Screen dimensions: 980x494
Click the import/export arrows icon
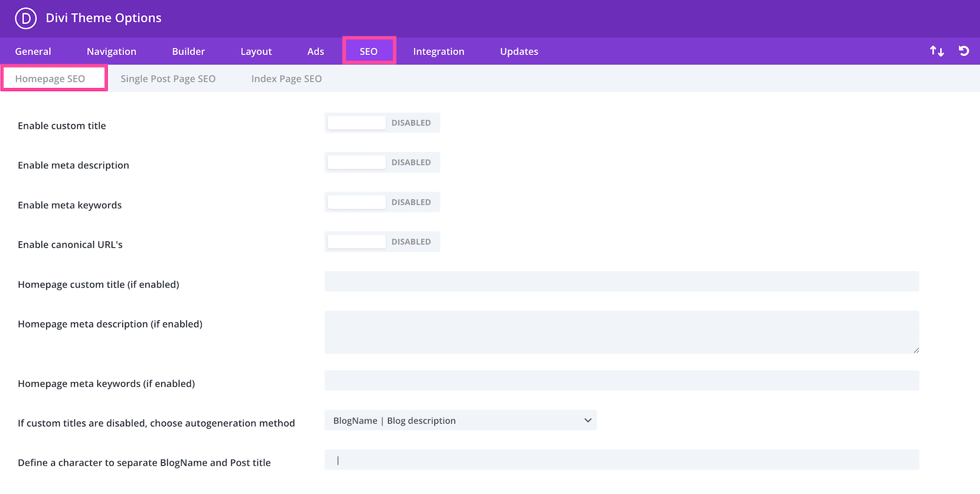(936, 51)
